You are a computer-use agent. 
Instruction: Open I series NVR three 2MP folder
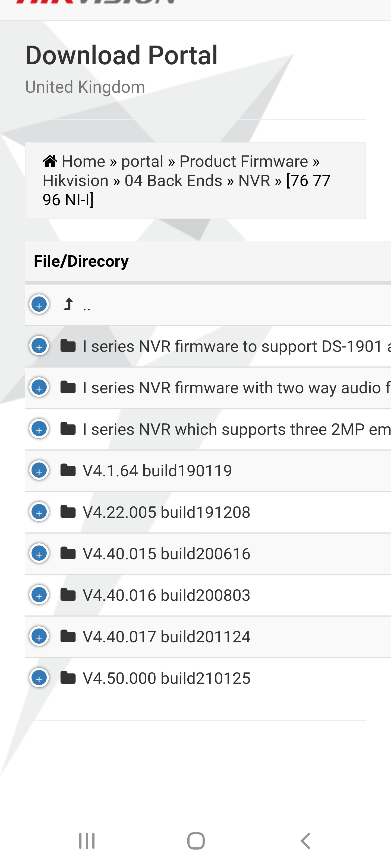point(236,429)
